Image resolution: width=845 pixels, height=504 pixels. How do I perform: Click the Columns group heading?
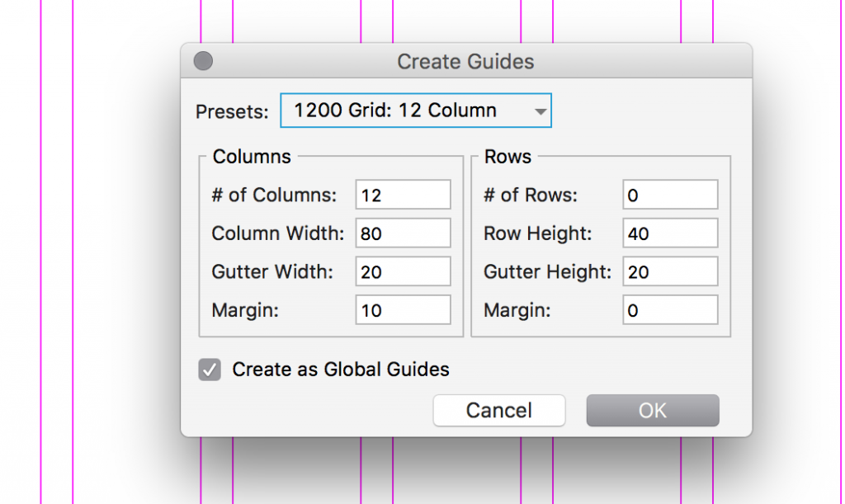coord(252,157)
